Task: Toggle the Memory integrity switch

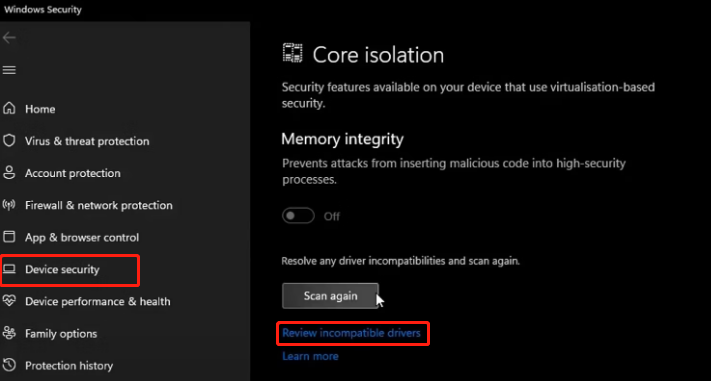Action: point(298,216)
